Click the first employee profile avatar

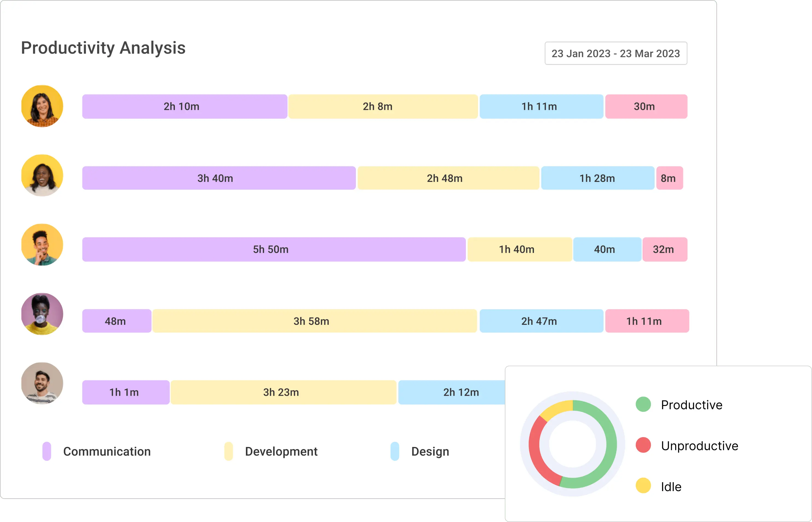41,107
